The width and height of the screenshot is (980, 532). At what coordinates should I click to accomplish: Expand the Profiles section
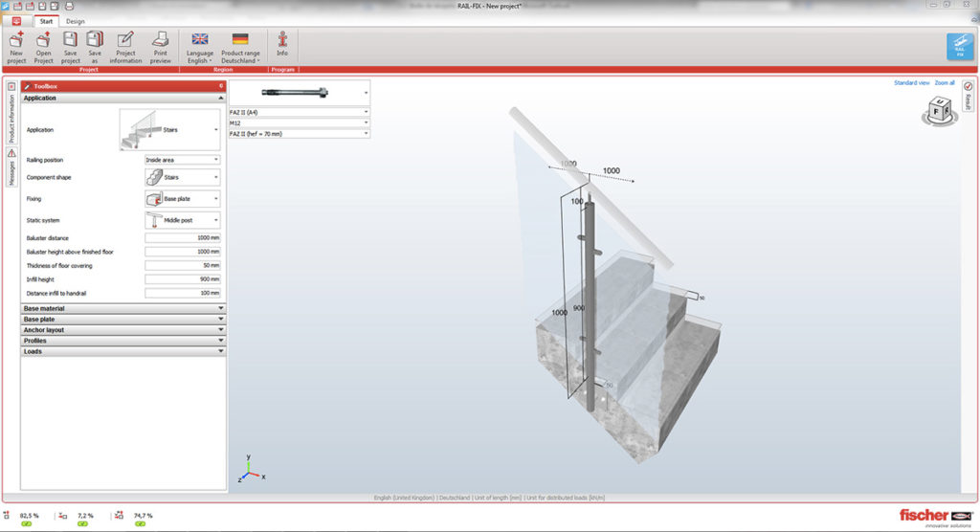click(123, 341)
